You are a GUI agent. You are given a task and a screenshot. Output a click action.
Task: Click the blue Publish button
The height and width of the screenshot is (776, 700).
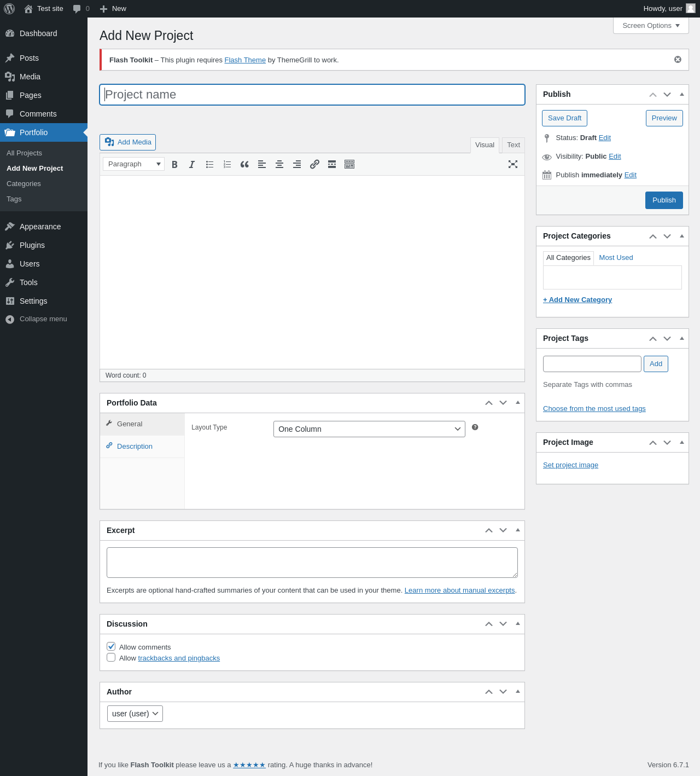[664, 200]
